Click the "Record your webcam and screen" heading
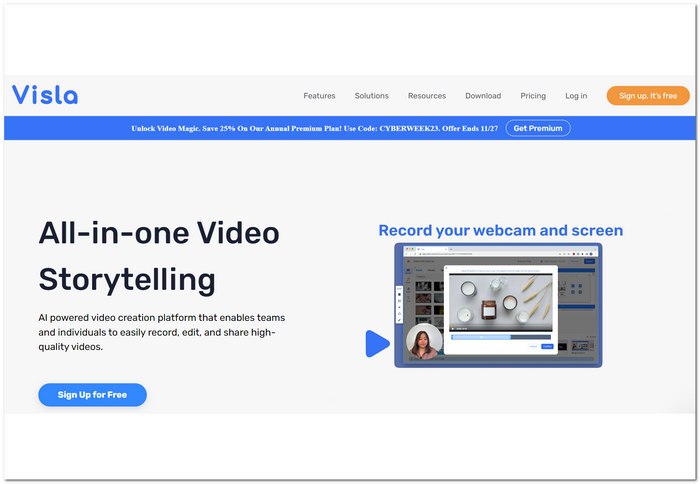The width and height of the screenshot is (700, 484). [500, 230]
